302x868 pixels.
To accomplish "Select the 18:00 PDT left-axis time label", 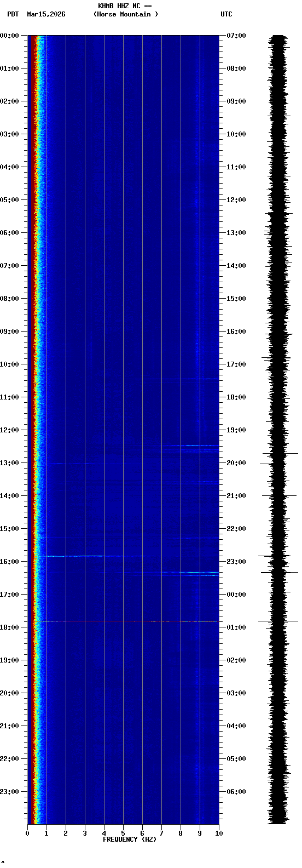I will [x=9, y=627].
